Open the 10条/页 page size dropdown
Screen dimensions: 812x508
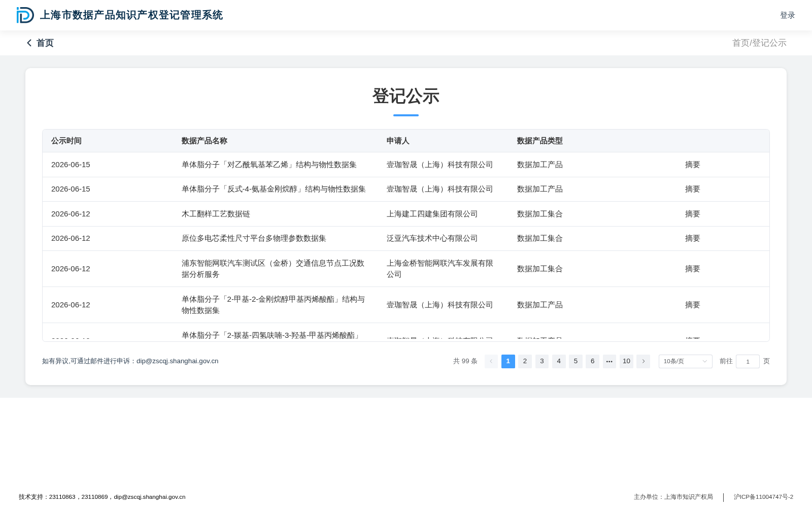[x=685, y=361]
